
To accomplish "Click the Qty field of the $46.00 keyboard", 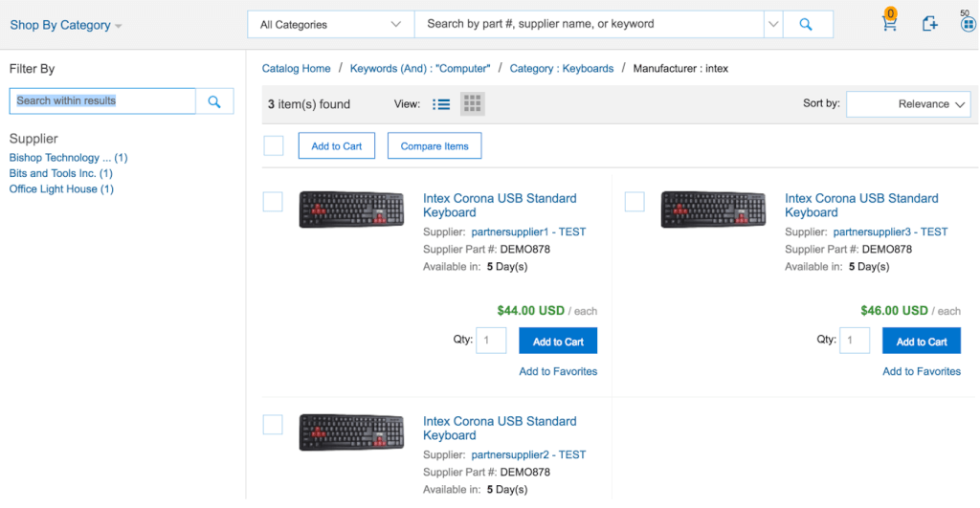I will pyautogui.click(x=855, y=341).
